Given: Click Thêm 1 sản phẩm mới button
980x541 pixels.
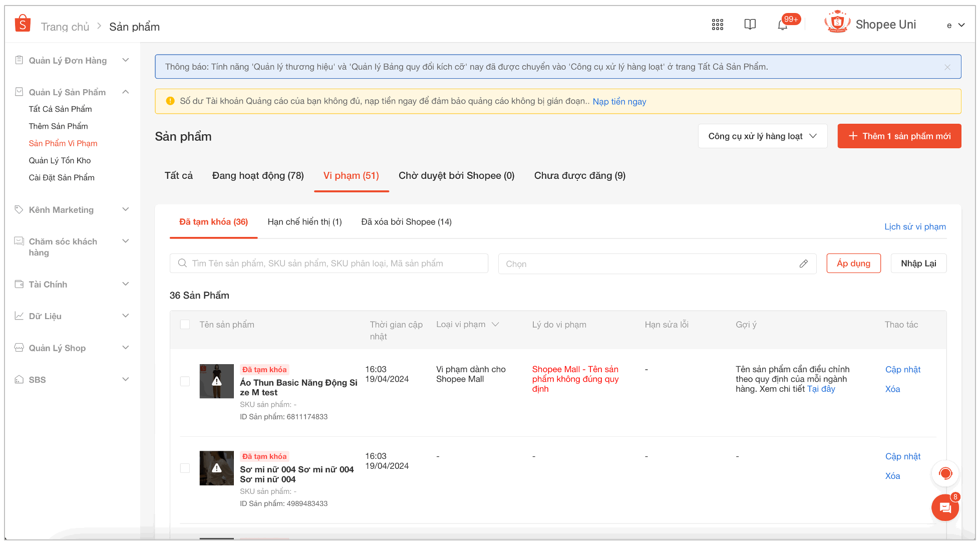Looking at the screenshot, I should [899, 136].
